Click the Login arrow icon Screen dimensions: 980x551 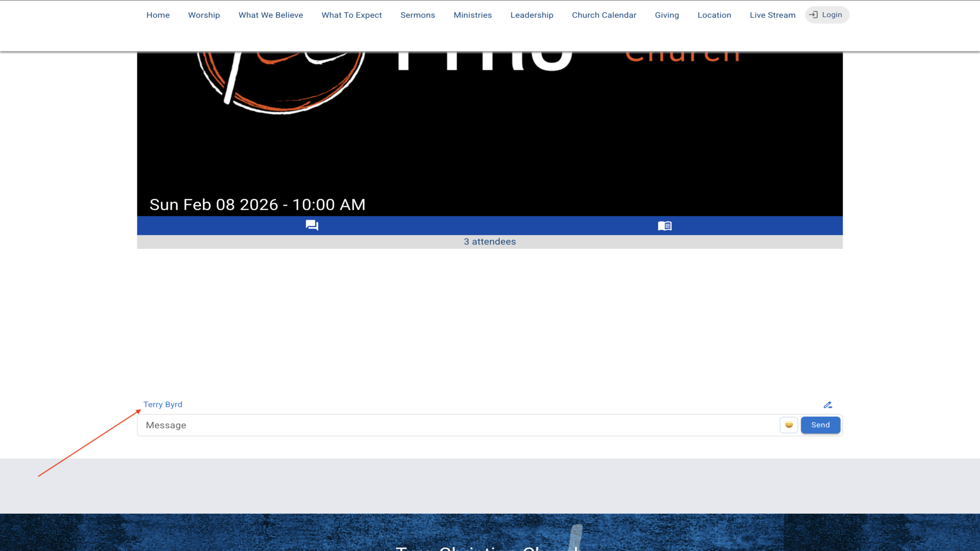814,15
